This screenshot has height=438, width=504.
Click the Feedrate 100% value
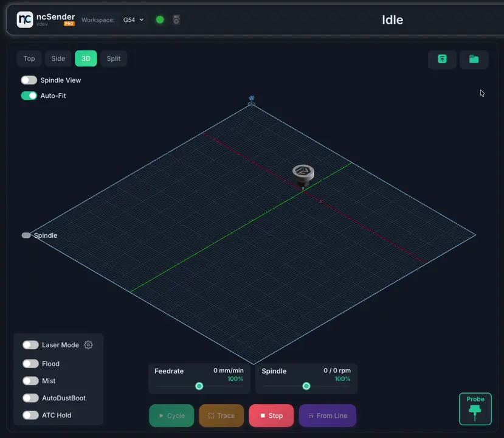[235, 379]
